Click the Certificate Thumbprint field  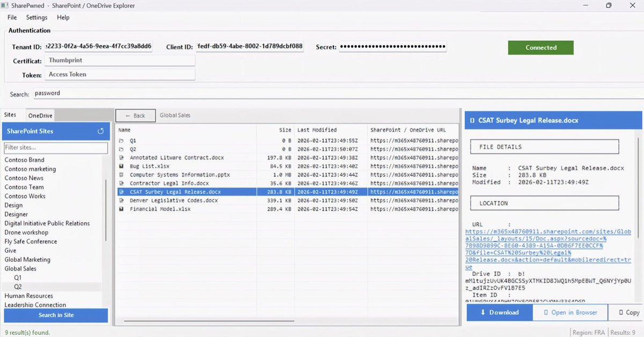click(x=120, y=61)
